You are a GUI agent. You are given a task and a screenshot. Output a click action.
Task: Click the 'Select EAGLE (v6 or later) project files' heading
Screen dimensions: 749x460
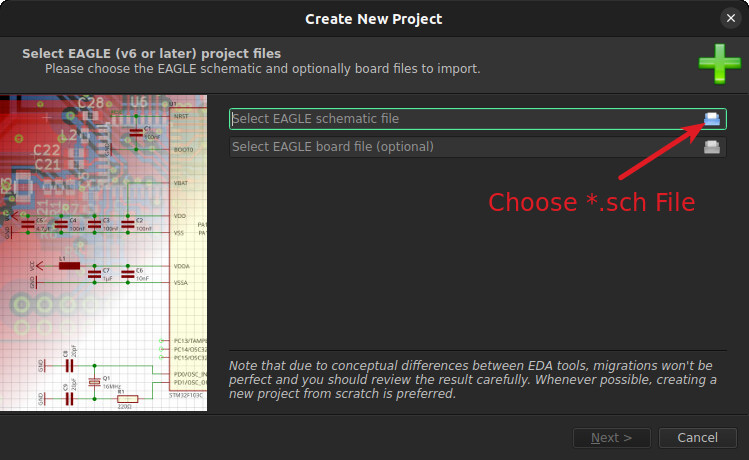point(151,53)
